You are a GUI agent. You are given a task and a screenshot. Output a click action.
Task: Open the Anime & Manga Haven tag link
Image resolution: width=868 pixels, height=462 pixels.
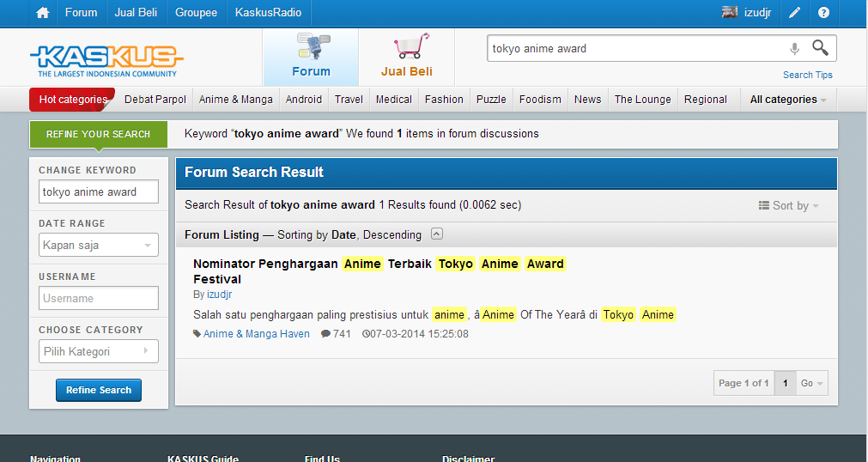[257, 334]
